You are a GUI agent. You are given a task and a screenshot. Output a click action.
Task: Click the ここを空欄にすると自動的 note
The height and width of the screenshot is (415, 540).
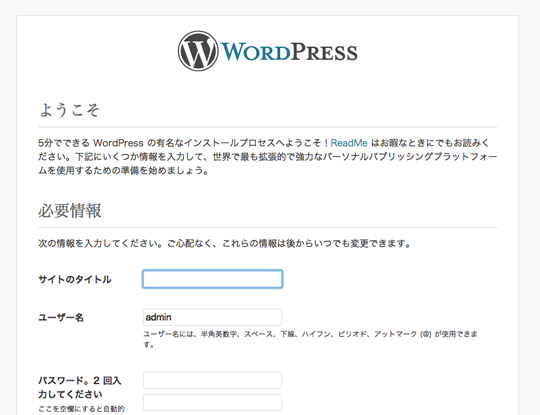click(x=81, y=409)
